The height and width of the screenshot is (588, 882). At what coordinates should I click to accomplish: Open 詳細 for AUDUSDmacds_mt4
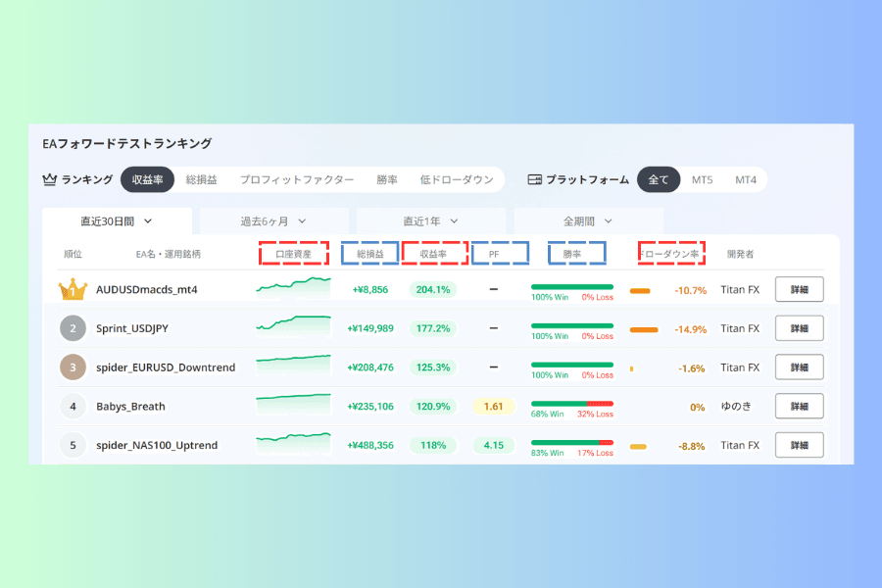[800, 289]
